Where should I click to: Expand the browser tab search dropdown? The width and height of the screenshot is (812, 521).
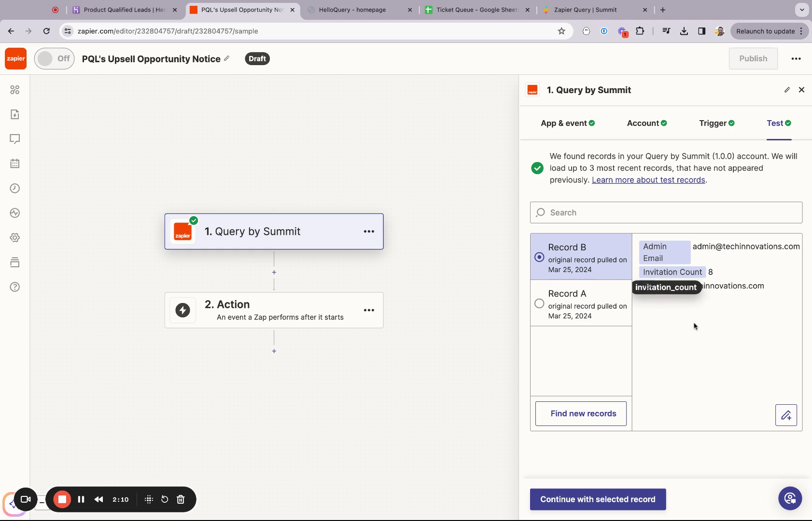[x=802, y=10]
